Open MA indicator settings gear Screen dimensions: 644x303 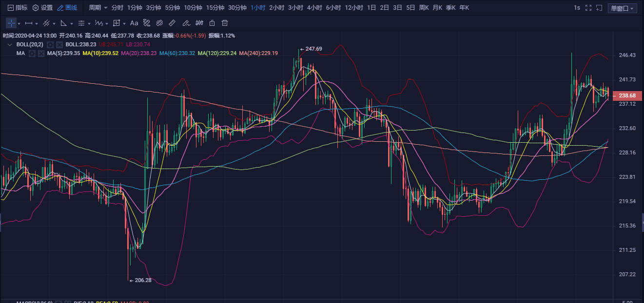(x=32, y=53)
